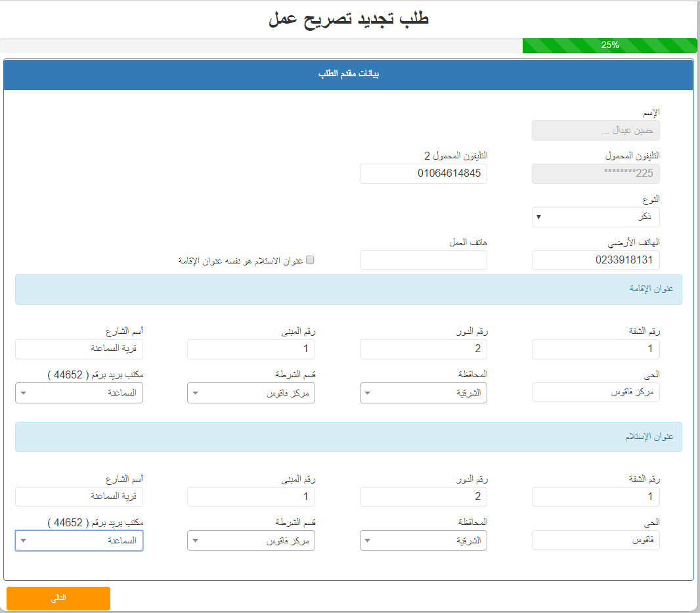Click the الهاتف الأرضى landline field
Viewport: 700px width, 613px height.
pyautogui.click(x=595, y=260)
